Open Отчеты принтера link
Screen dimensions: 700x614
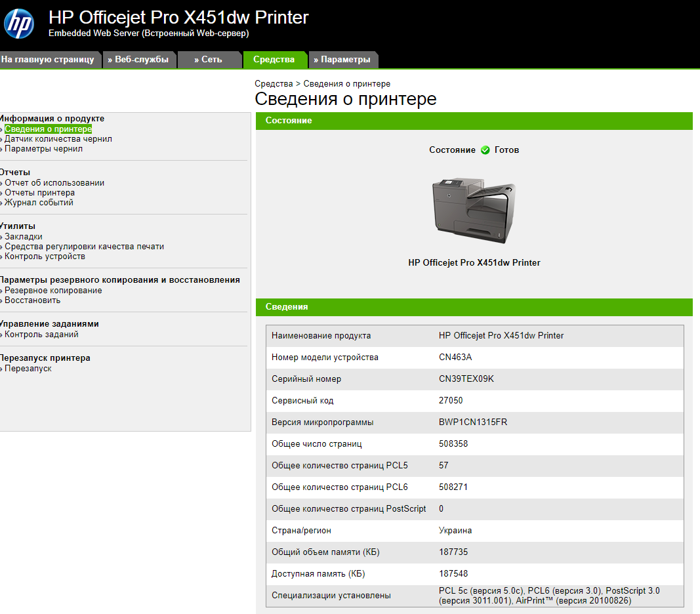39,192
